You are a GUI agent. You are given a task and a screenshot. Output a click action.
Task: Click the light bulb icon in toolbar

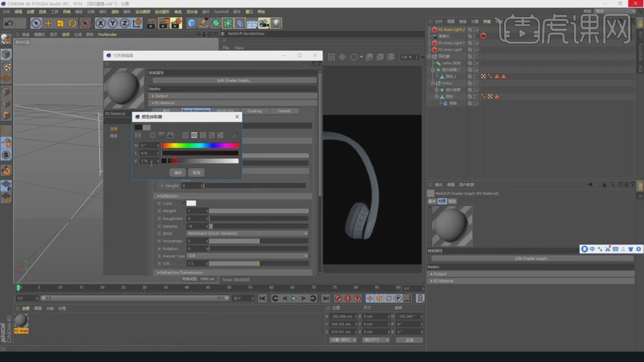click(x=276, y=23)
